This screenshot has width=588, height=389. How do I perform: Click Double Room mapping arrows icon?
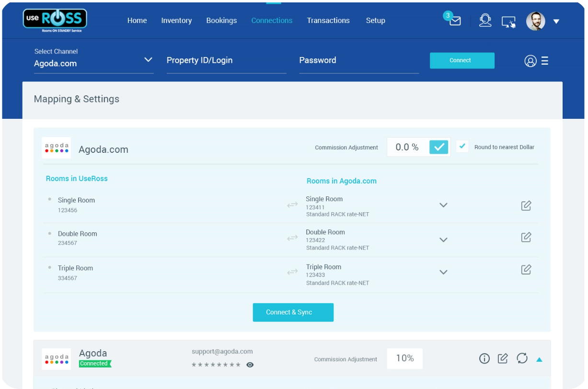pos(292,238)
